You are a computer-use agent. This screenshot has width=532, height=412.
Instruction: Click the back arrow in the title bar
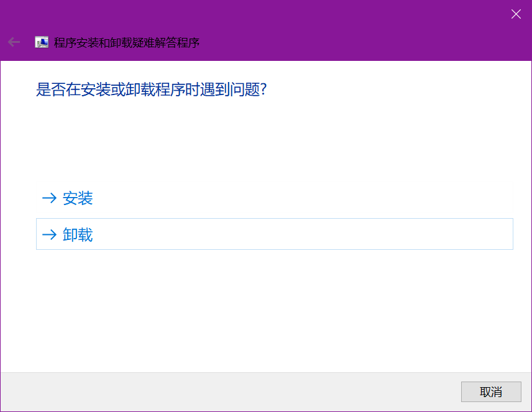point(14,42)
